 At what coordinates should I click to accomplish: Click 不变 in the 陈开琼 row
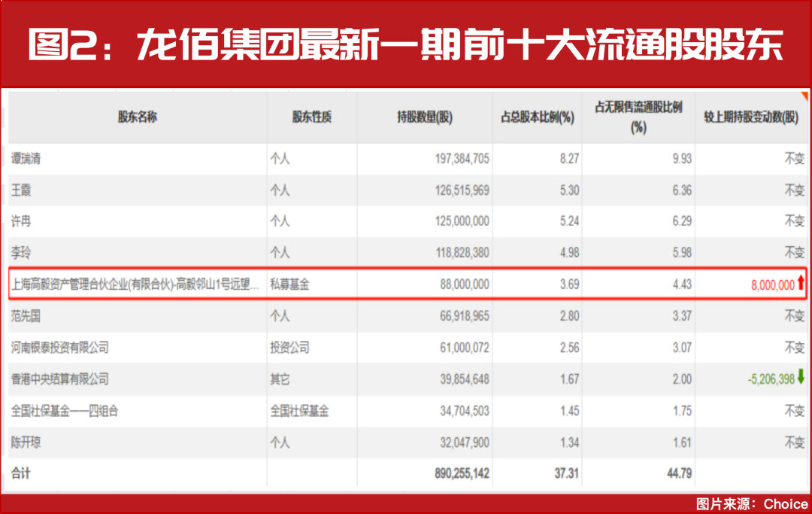[795, 443]
